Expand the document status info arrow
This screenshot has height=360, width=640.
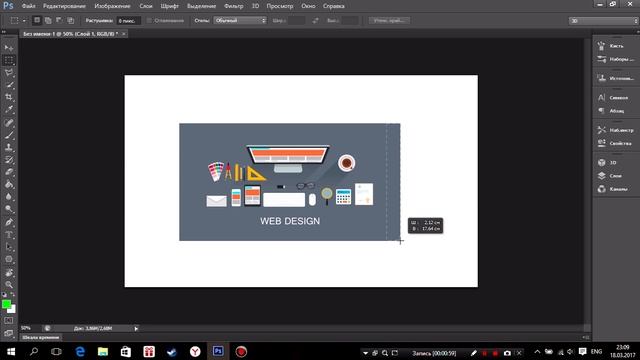pos(136,328)
